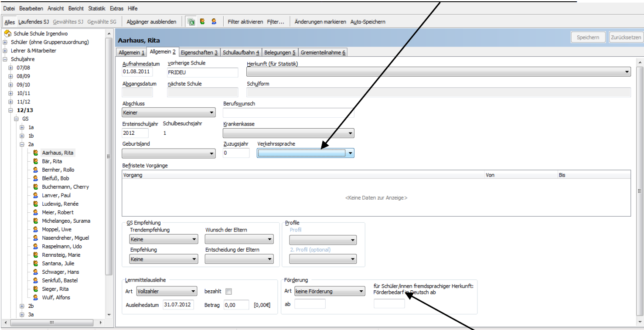Screen dimensions: 644x330
Task: Toggle Abgänger ausblenden in the toolbar
Action: (152, 22)
